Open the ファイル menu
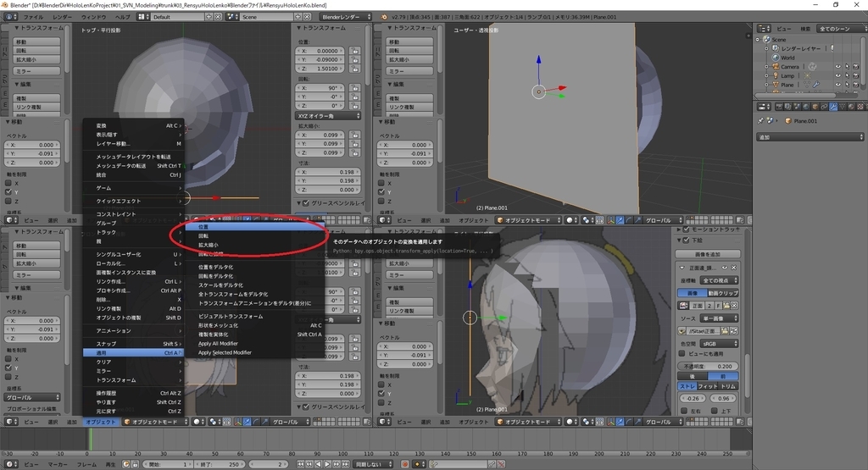 point(33,17)
